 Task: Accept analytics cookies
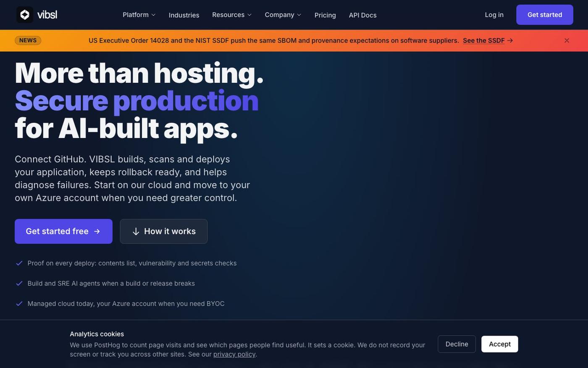point(500,344)
